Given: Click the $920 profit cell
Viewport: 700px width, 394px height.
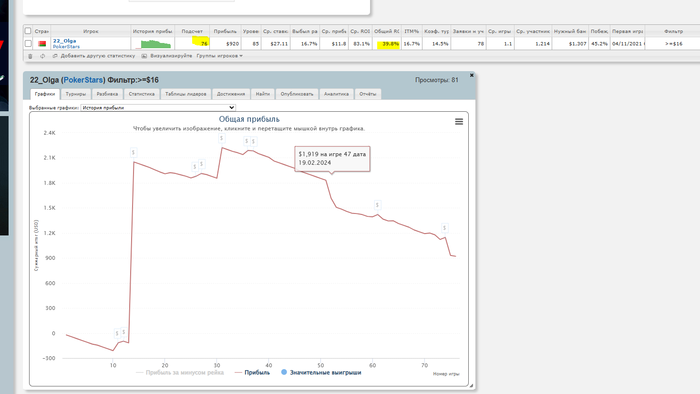Looking at the screenshot, I should 225,43.
